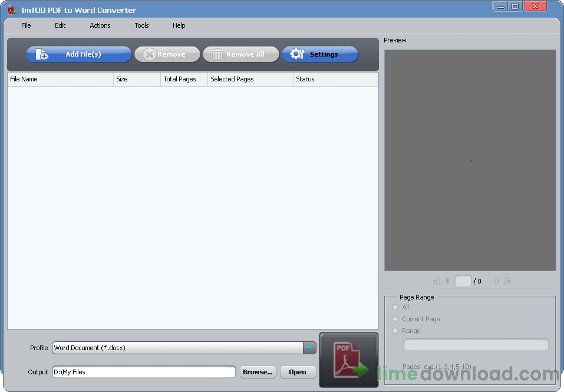Open the Actions menu
Viewport: 564px width, 392px height.
click(100, 25)
